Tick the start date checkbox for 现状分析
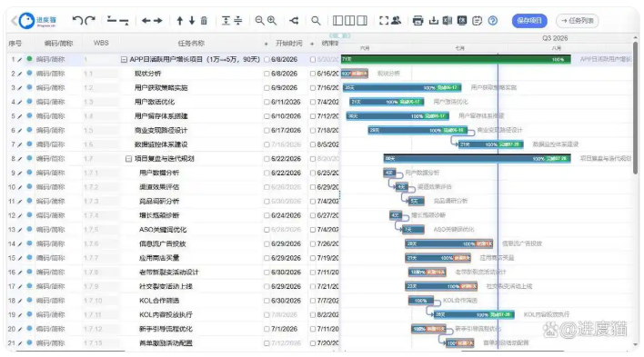Viewport: 644px width, 357px height. (267, 74)
